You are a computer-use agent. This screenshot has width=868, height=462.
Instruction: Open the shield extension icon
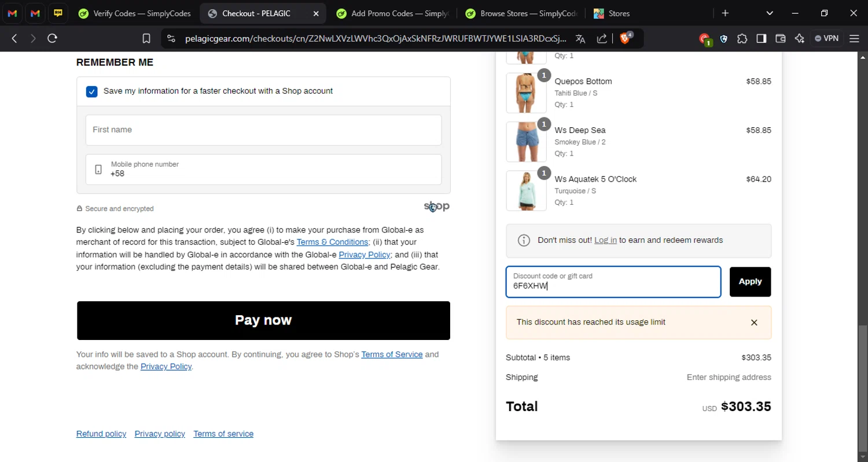tap(724, 39)
